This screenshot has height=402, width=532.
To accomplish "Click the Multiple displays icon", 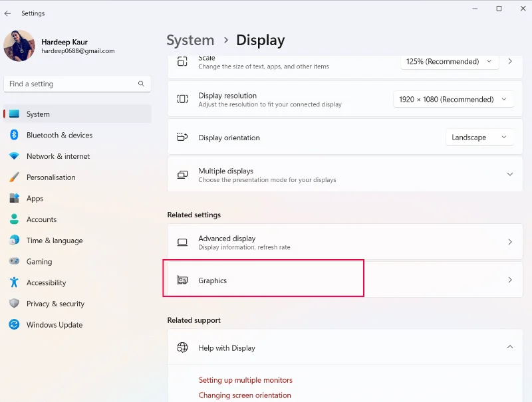I will (x=182, y=175).
